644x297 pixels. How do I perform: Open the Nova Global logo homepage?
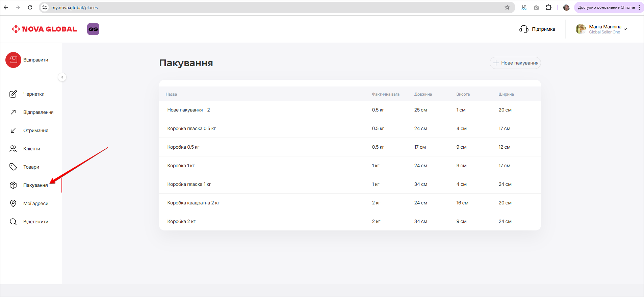point(44,29)
